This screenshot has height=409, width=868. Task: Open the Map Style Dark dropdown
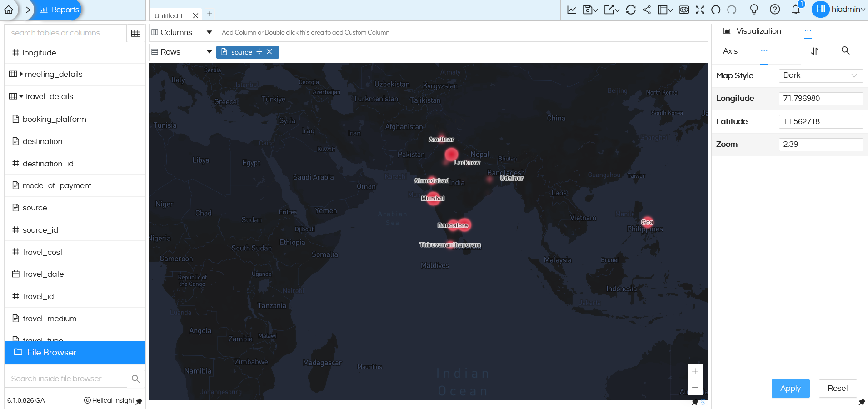tap(820, 75)
